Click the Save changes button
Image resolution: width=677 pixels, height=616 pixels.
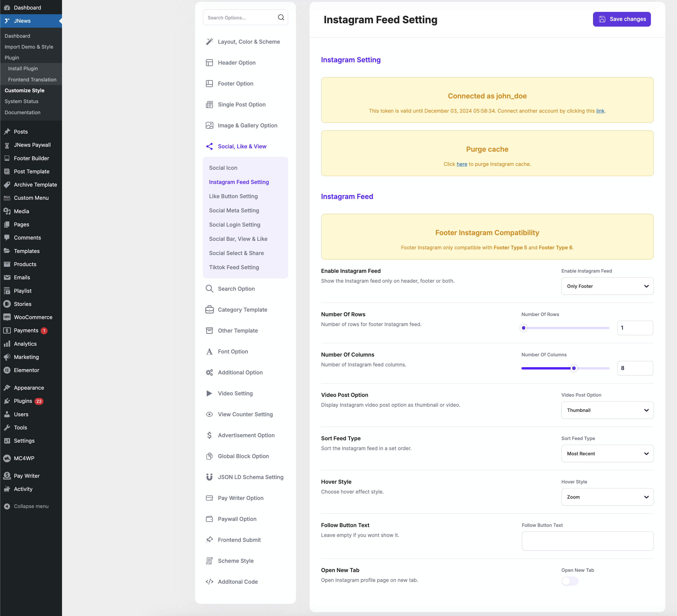coord(622,19)
